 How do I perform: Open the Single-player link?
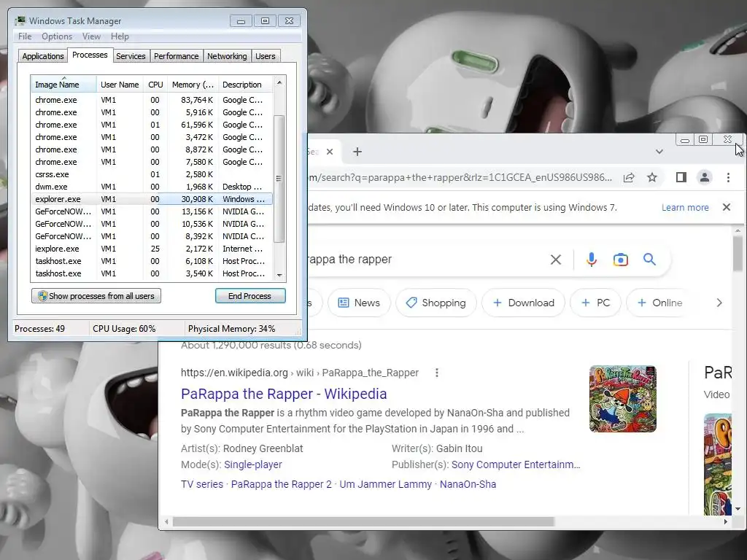[253, 464]
